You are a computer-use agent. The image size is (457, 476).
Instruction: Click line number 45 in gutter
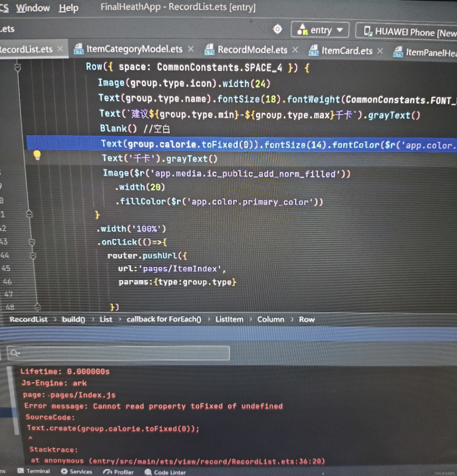6,268
